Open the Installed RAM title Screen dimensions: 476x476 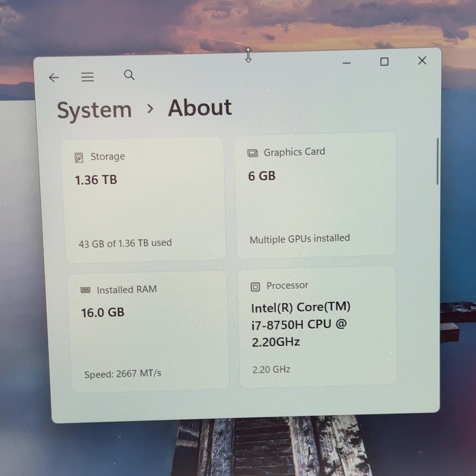tap(127, 290)
